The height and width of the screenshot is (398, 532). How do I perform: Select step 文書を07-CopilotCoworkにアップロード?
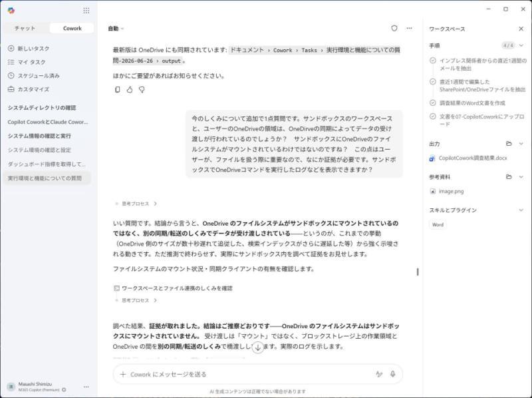coord(482,120)
